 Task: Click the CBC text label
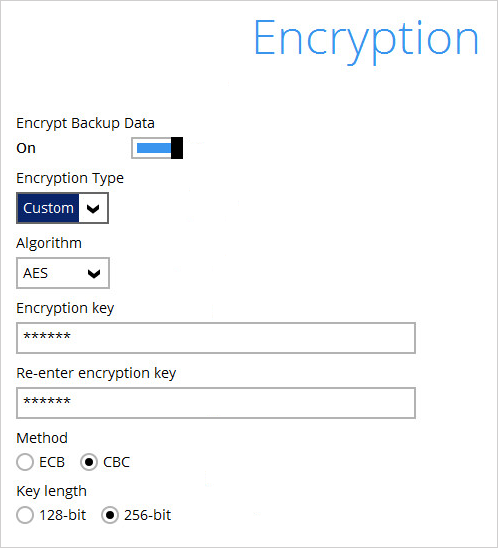tap(116, 462)
